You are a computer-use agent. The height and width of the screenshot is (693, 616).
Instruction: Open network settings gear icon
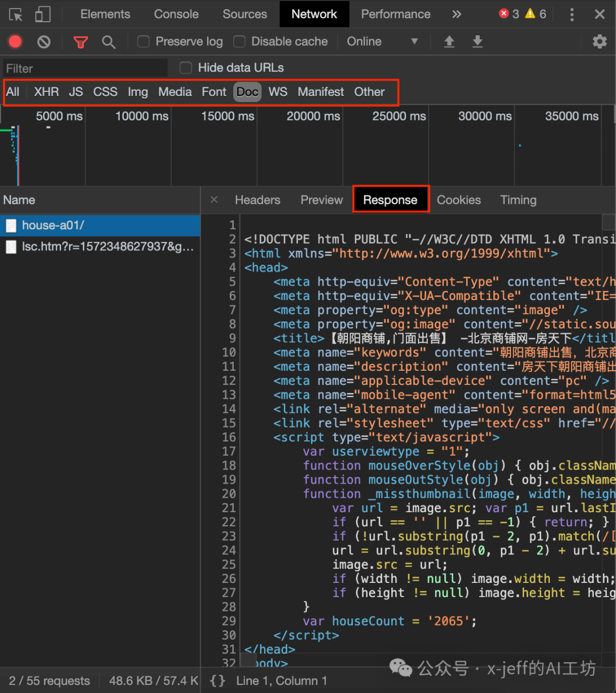point(599,41)
